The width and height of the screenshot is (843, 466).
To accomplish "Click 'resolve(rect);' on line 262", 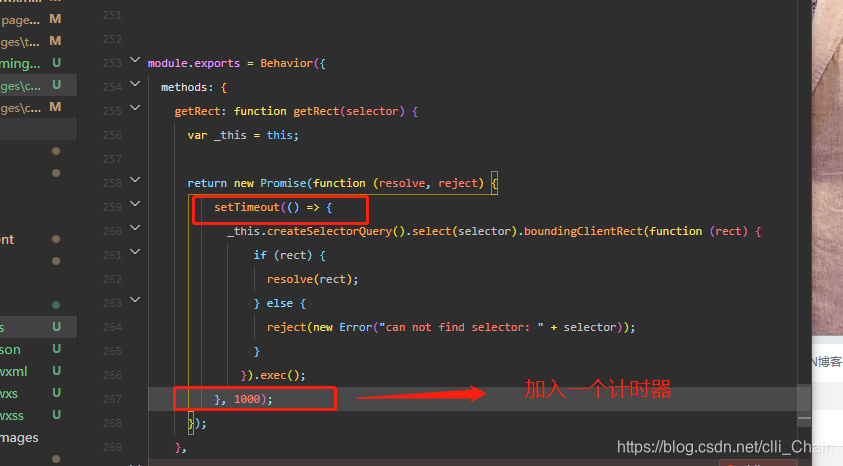I will point(312,279).
